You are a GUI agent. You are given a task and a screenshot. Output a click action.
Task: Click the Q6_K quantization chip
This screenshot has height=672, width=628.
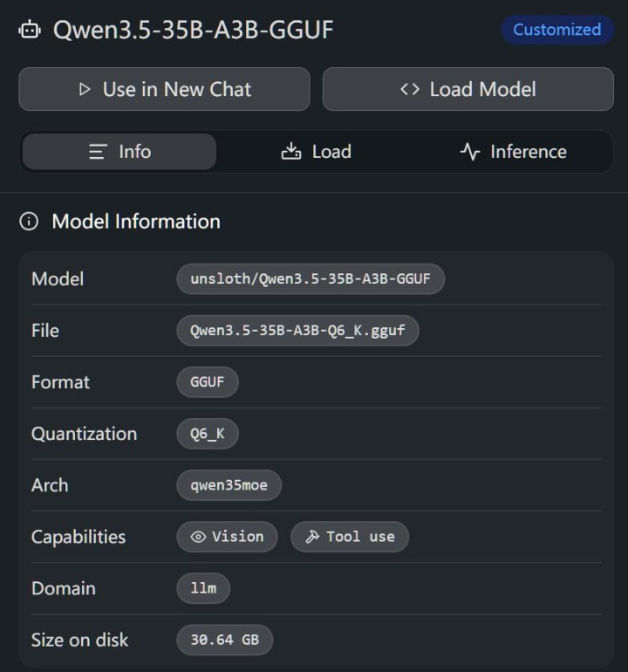tap(208, 434)
